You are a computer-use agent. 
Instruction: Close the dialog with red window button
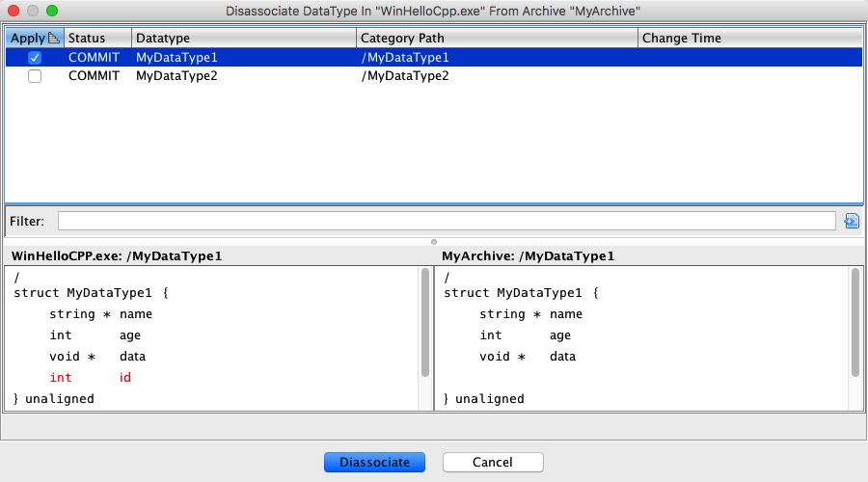[14, 11]
